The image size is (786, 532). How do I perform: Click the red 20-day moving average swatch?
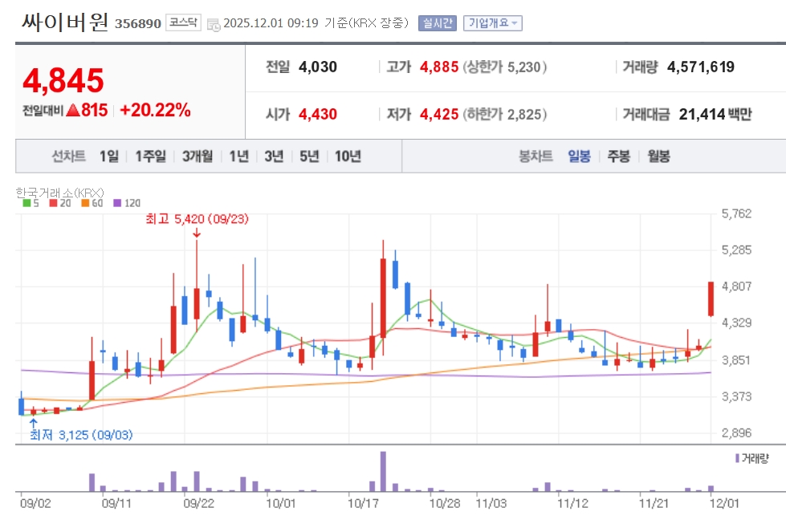53,203
